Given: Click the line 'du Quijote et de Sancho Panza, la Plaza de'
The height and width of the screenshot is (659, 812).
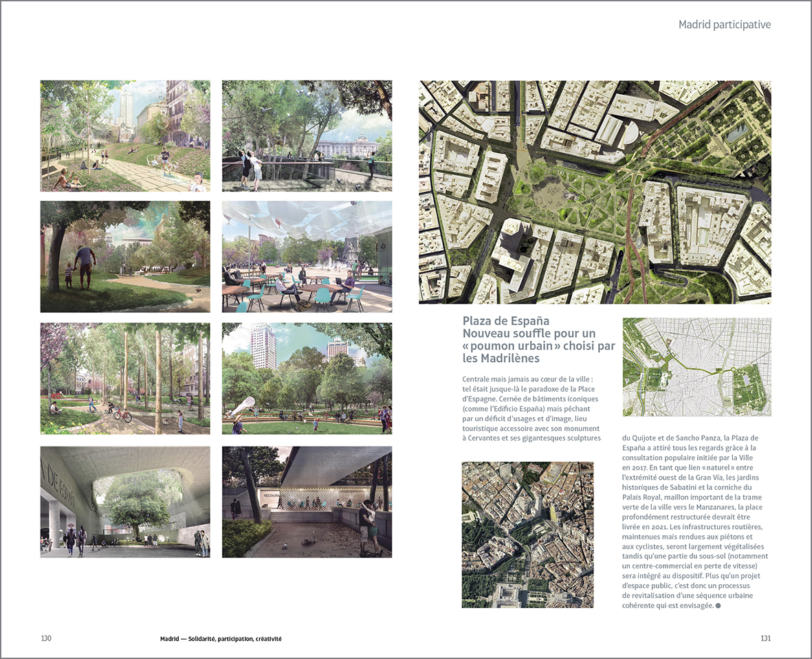Looking at the screenshot, I should click(690, 438).
